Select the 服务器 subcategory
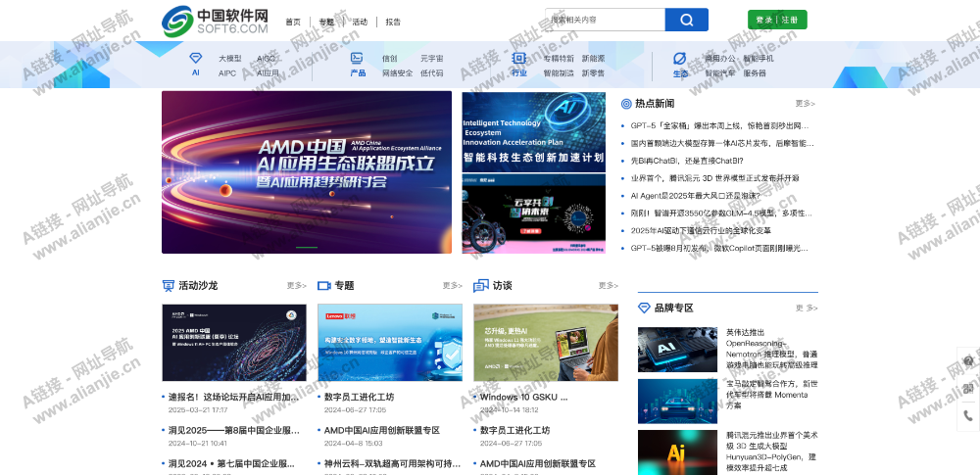 click(755, 73)
